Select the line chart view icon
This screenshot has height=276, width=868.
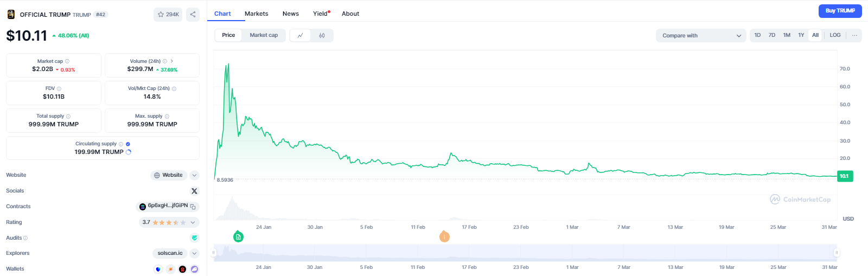click(x=301, y=36)
